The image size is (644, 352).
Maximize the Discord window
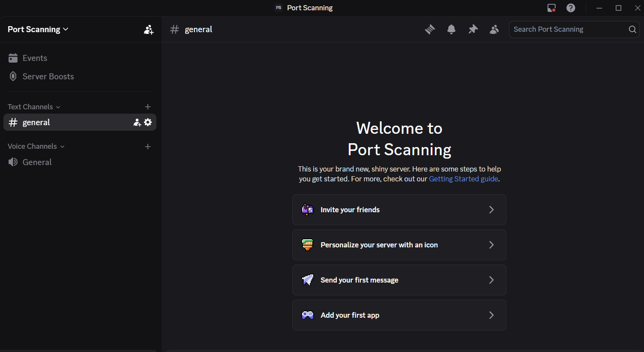[x=618, y=8]
